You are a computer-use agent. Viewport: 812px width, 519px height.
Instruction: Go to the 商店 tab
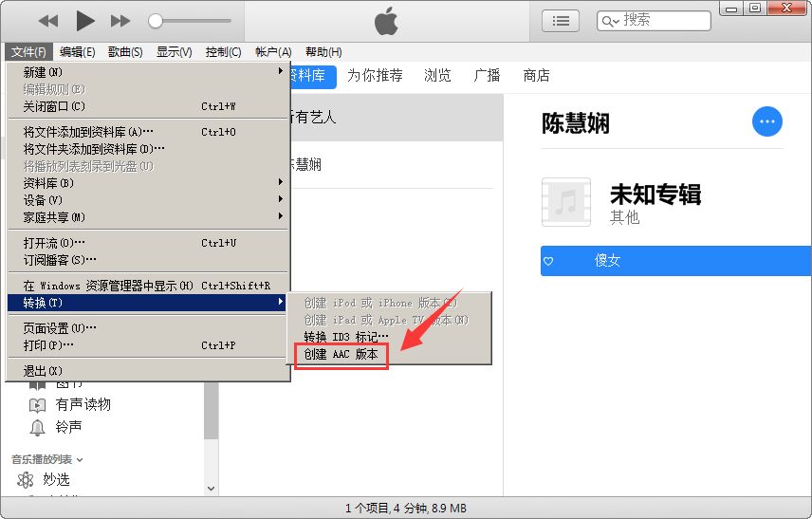point(536,76)
